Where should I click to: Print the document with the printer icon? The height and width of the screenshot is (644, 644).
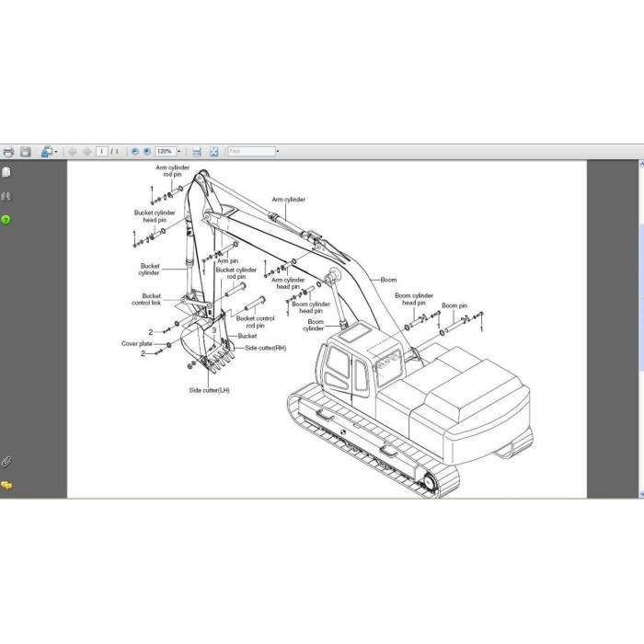8,152
